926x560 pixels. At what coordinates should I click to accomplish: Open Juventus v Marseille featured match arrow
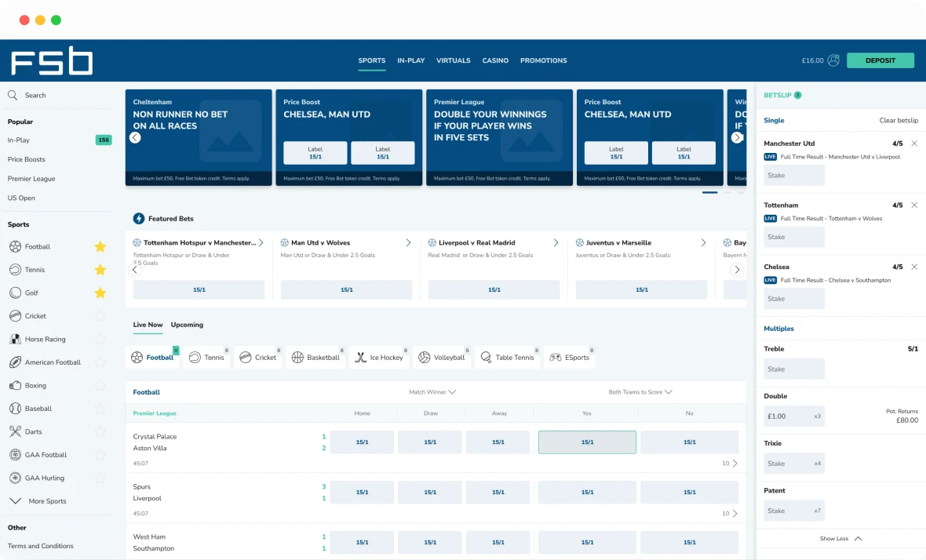coord(703,242)
